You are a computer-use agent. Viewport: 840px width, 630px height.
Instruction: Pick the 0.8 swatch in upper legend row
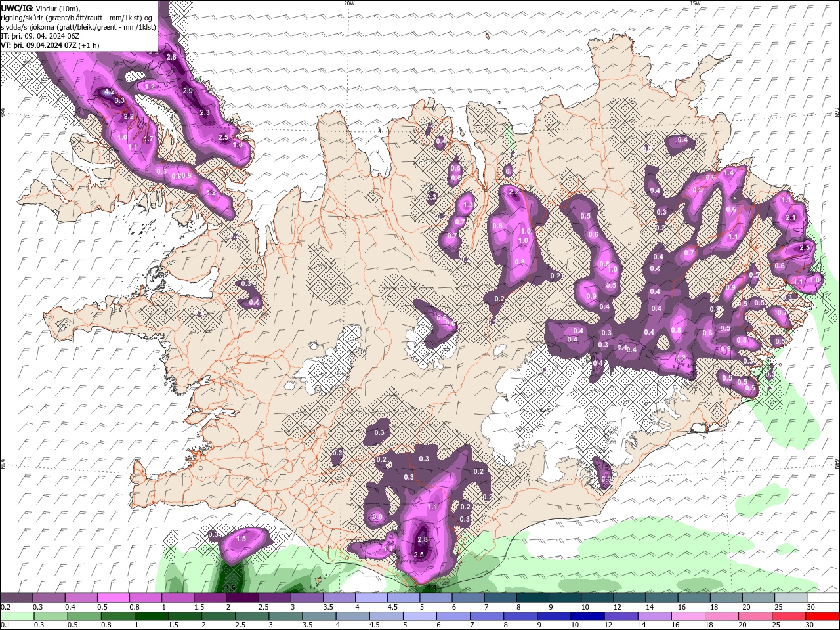[145, 598]
